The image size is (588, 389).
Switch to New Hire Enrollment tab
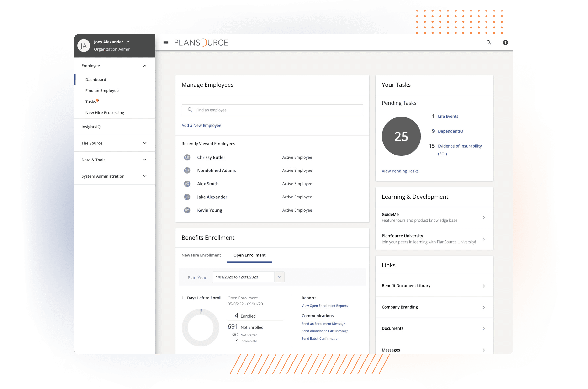click(x=201, y=255)
